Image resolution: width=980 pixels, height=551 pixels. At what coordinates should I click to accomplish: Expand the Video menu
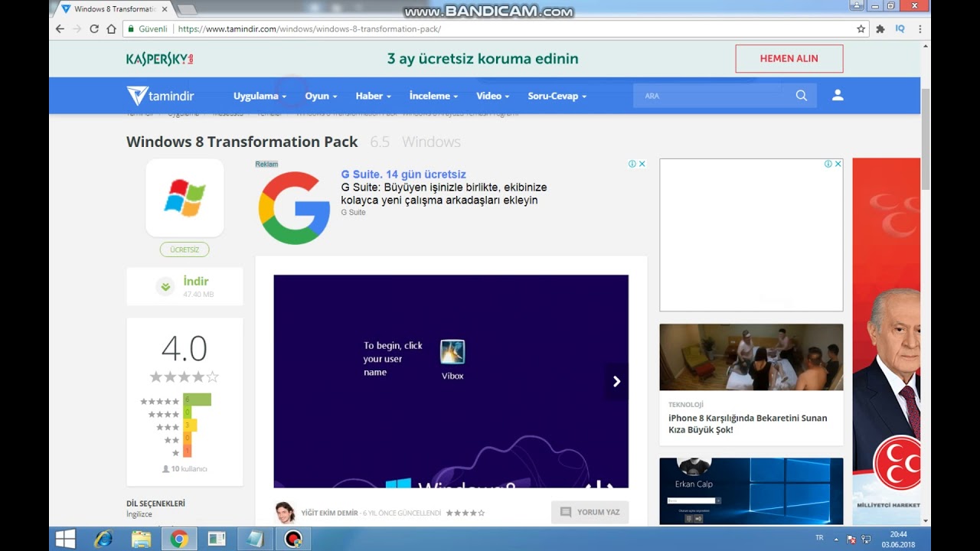click(492, 96)
